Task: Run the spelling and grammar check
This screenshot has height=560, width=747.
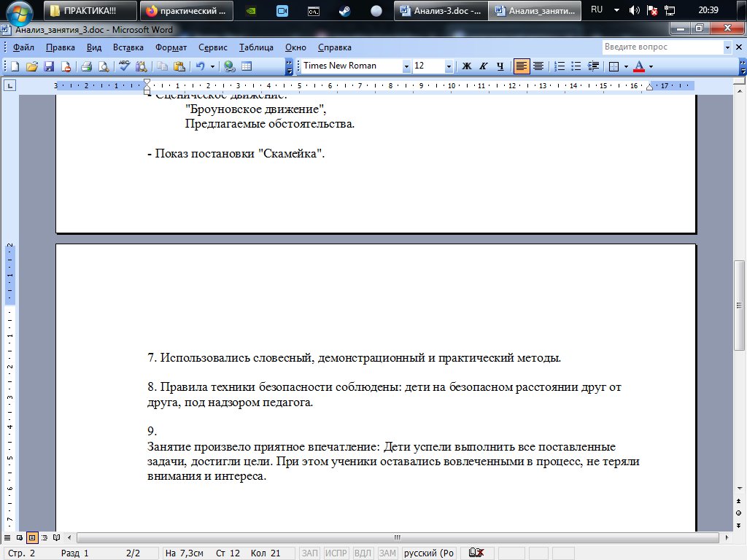Action: pos(124,66)
